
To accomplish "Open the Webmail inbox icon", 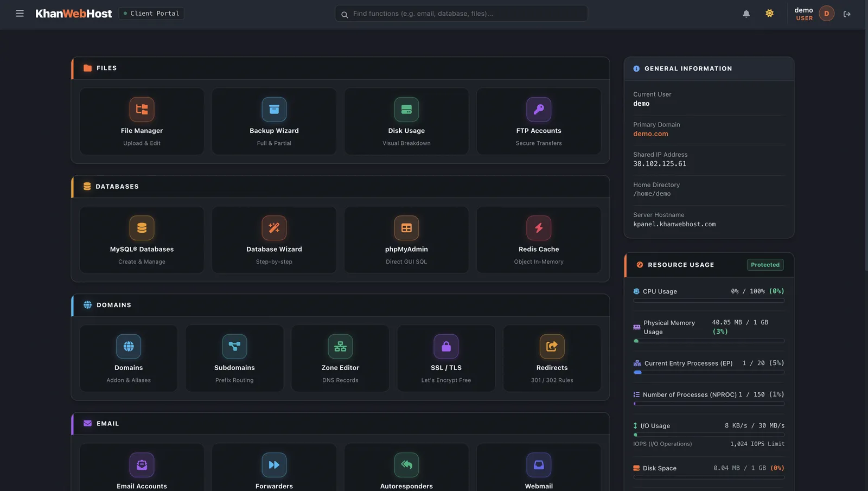I will click(x=539, y=465).
